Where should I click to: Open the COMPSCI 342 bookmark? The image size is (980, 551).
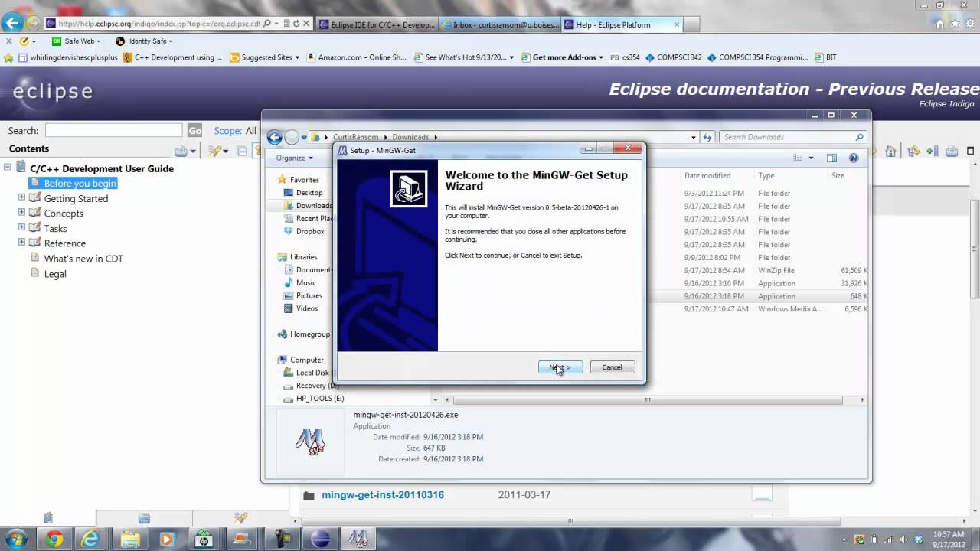pyautogui.click(x=674, y=57)
